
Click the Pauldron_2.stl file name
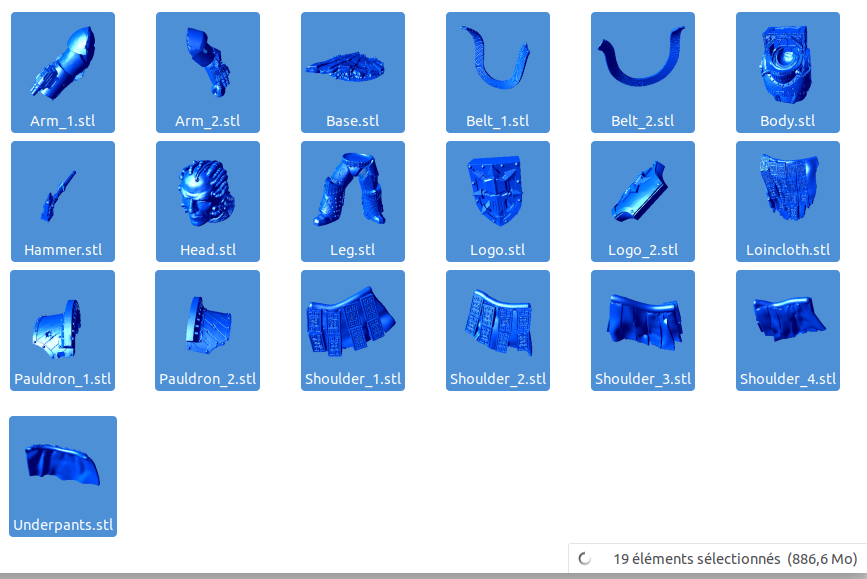tap(207, 379)
